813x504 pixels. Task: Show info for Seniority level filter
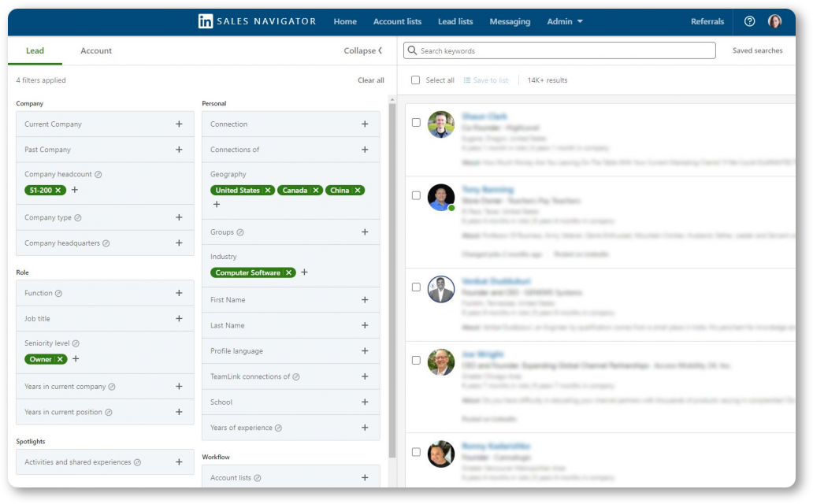pos(76,343)
